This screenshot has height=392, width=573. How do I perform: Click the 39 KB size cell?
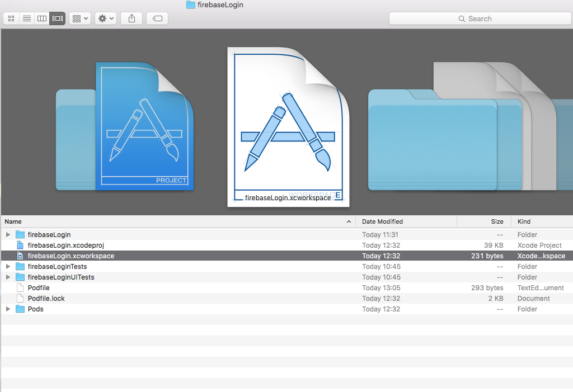pyautogui.click(x=494, y=245)
